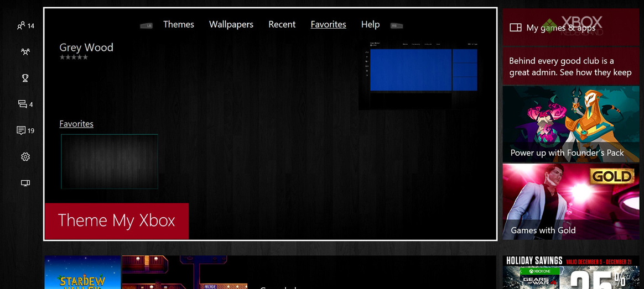This screenshot has width=644, height=289.
Task: Open the Holiday Savings promotion tile
Action: click(571, 272)
